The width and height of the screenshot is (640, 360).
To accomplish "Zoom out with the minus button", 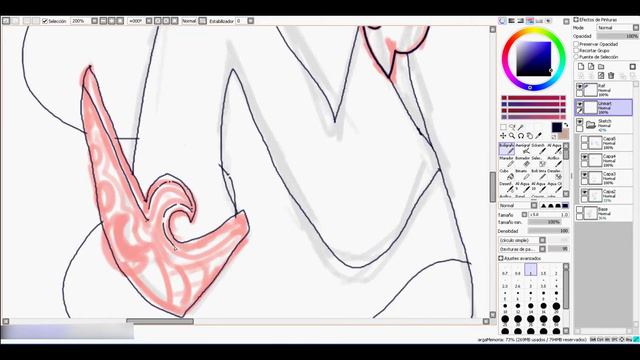I will (103, 21).
